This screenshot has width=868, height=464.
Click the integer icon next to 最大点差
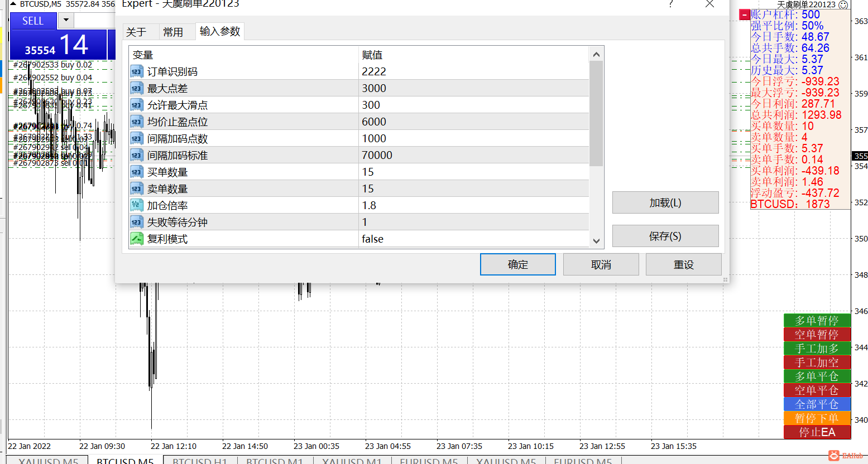pyautogui.click(x=137, y=88)
